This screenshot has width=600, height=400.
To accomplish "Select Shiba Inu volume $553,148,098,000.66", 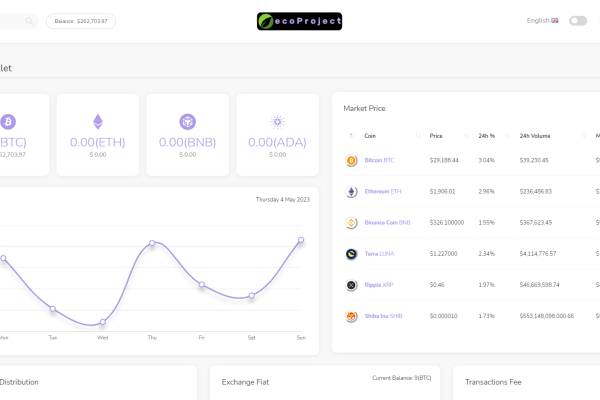I will pyautogui.click(x=546, y=316).
